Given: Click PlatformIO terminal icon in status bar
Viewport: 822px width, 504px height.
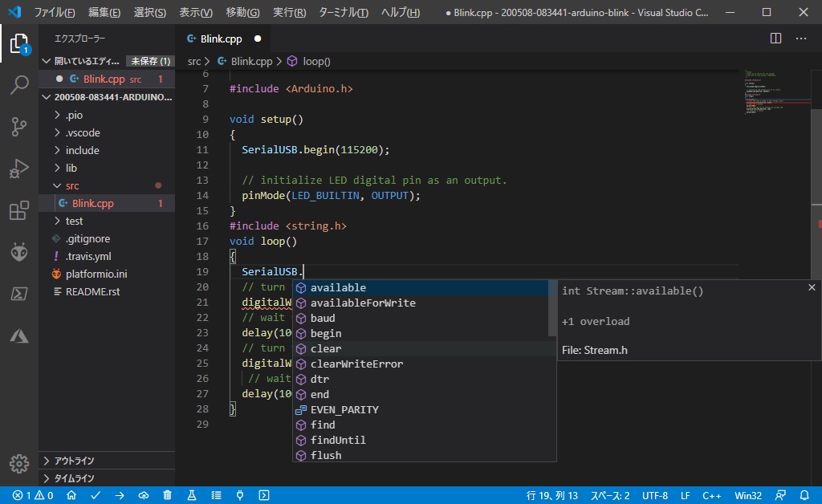Looking at the screenshot, I should click(264, 496).
